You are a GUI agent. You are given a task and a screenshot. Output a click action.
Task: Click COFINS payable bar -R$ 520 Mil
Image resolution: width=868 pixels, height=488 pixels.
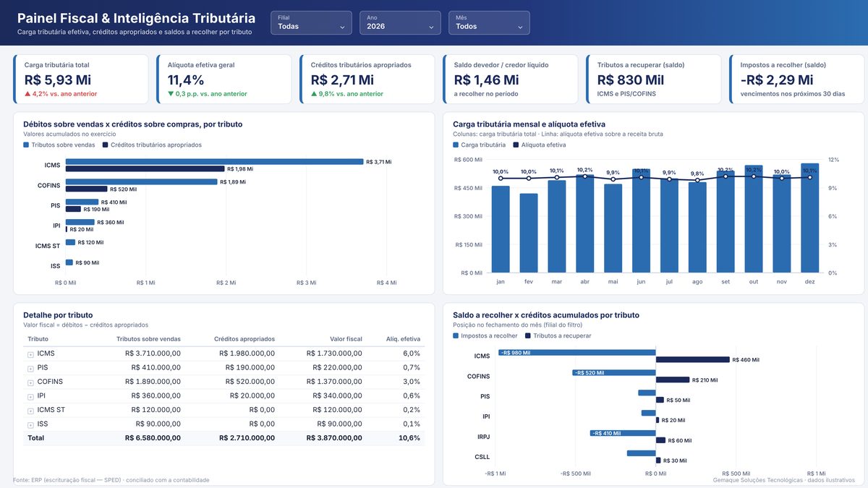(614, 373)
